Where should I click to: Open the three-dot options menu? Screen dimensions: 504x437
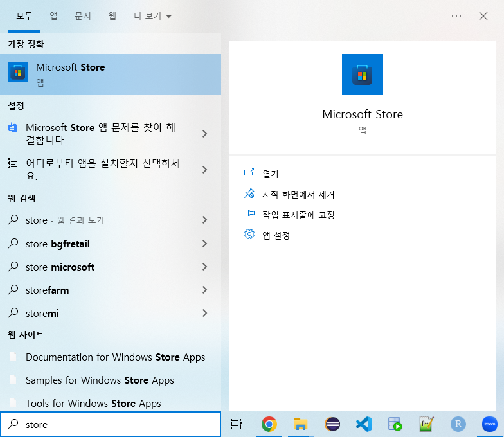click(x=456, y=16)
